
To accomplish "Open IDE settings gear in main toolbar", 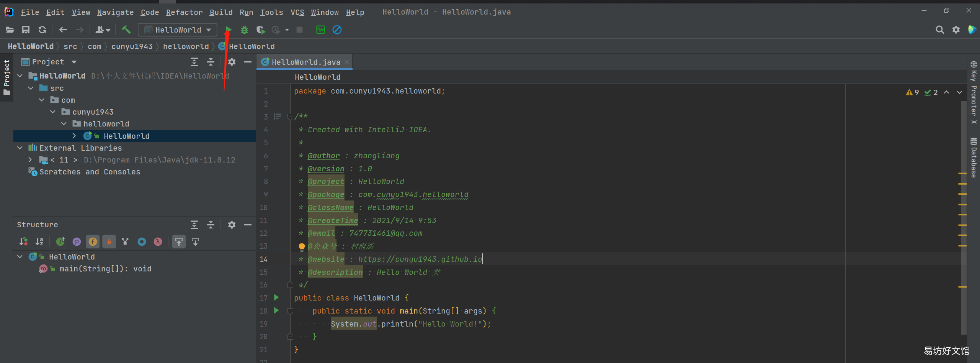I will [956, 30].
